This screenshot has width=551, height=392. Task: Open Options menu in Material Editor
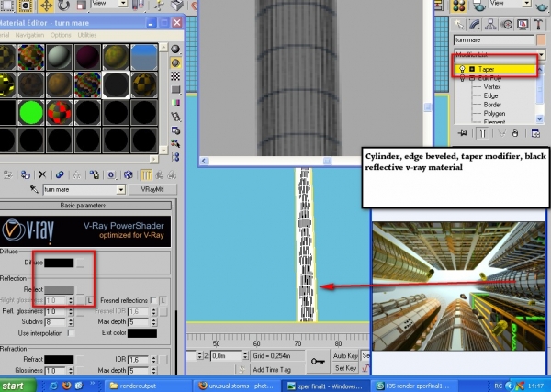(61, 35)
